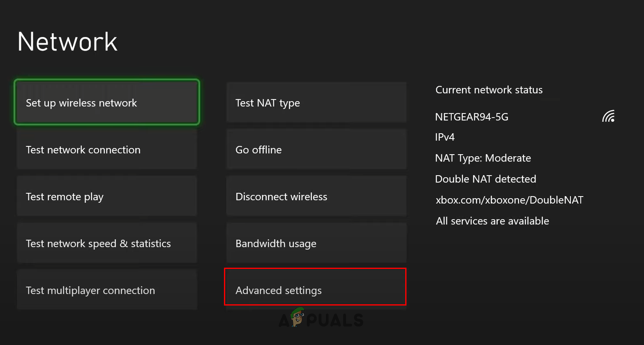The image size is (644, 345).
Task: Click the NAT Type: Moderate status
Action: coord(483,158)
